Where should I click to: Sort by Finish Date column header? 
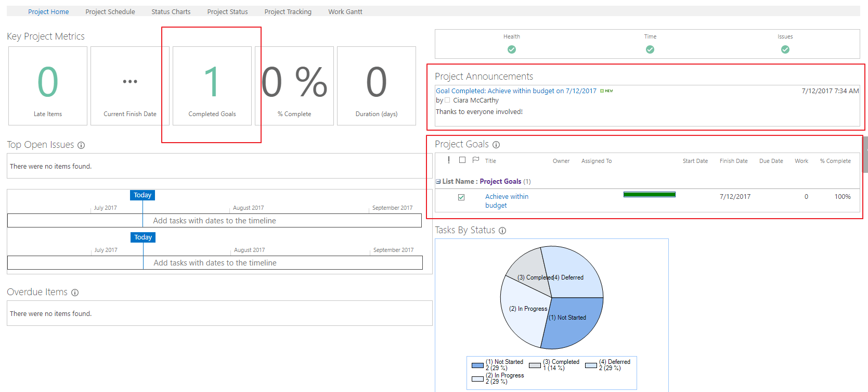point(734,161)
